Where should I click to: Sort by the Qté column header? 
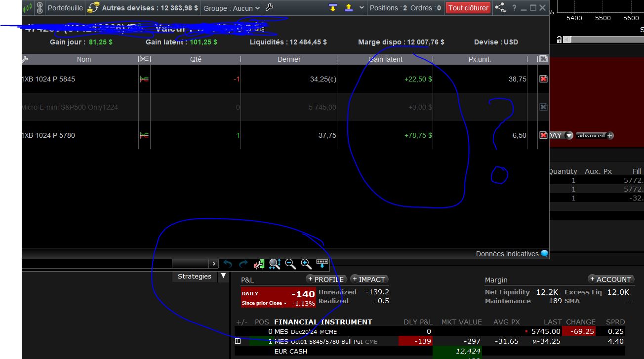pos(196,59)
